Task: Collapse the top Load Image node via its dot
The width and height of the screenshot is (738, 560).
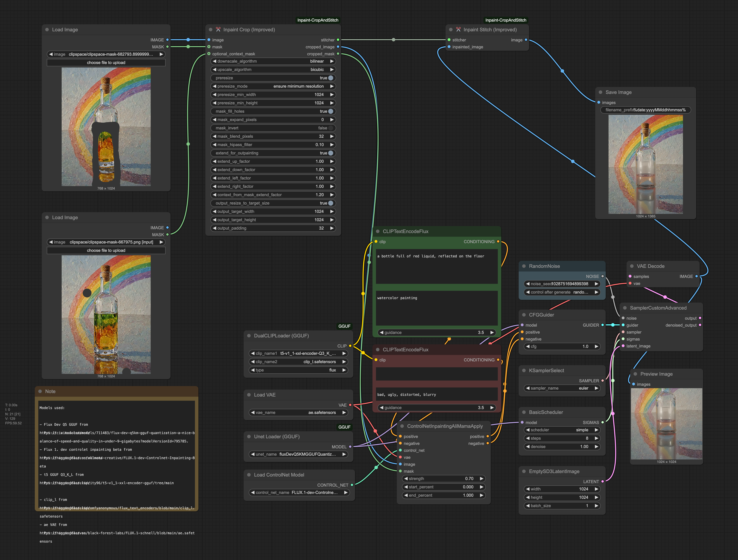Action: click(47, 30)
